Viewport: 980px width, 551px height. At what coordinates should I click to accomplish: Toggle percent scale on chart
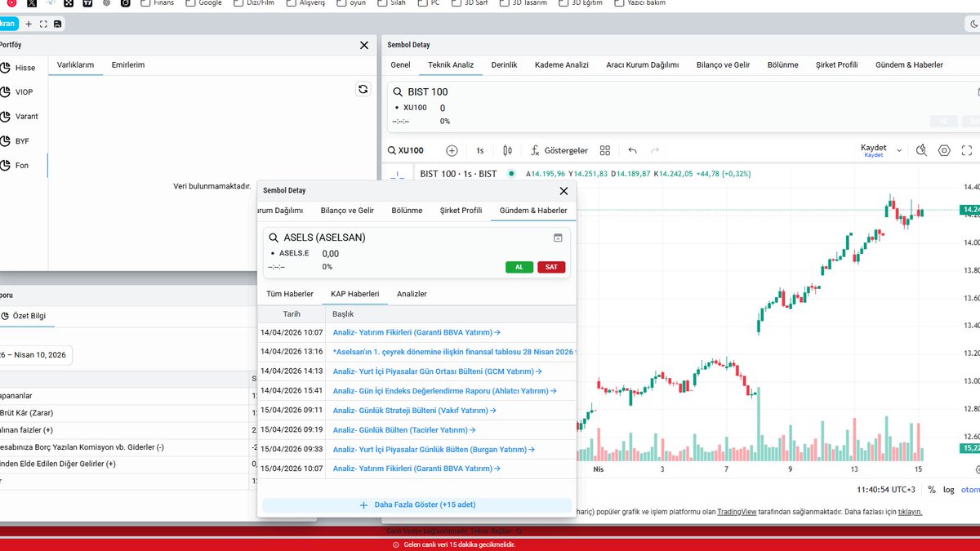tap(931, 489)
